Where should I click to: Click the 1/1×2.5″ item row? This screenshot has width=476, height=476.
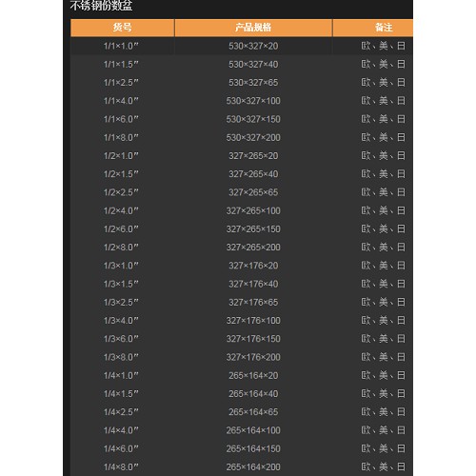pyautogui.click(x=242, y=83)
